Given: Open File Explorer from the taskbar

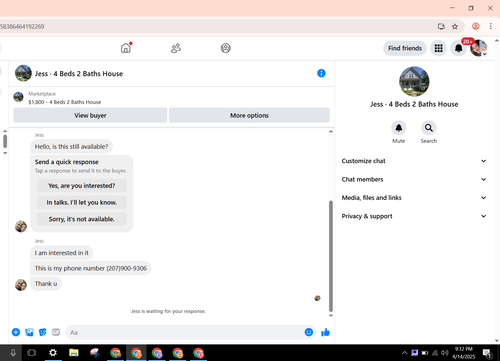Looking at the screenshot, I should pos(74,353).
